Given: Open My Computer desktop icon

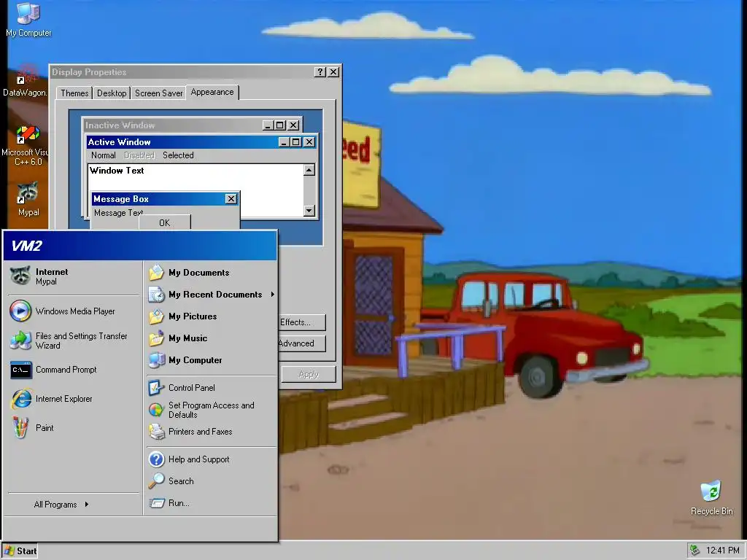Looking at the screenshot, I should (28, 20).
